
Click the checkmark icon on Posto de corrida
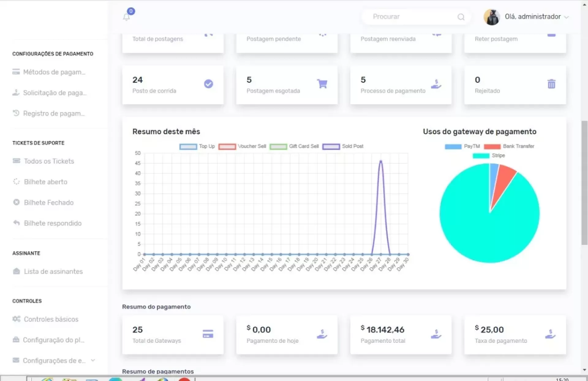coord(209,84)
